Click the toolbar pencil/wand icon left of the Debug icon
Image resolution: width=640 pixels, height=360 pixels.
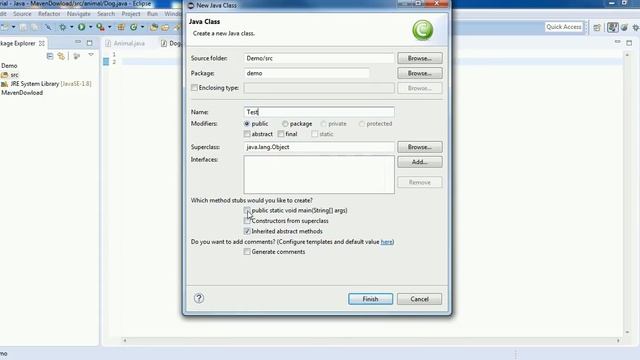(48, 27)
